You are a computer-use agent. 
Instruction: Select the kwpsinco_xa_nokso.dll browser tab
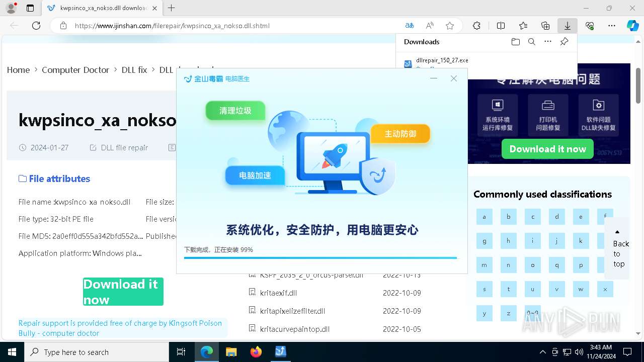(102, 8)
